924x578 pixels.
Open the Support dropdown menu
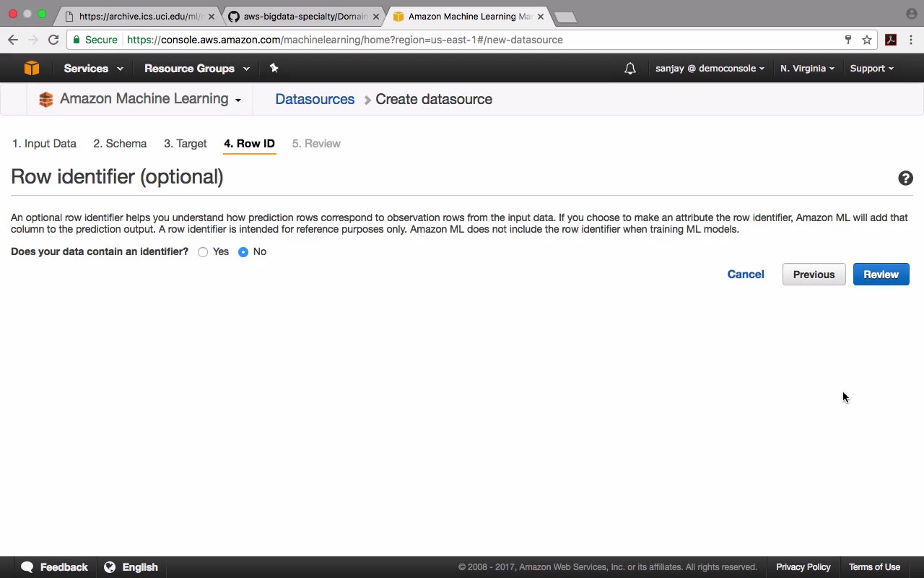pos(871,69)
